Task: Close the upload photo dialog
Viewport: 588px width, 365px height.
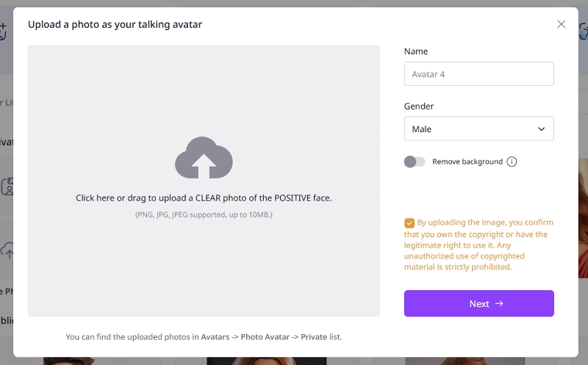Action: (562, 24)
